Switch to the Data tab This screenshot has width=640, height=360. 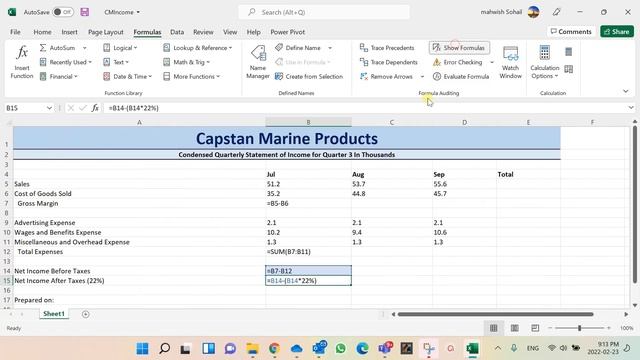coord(177,32)
